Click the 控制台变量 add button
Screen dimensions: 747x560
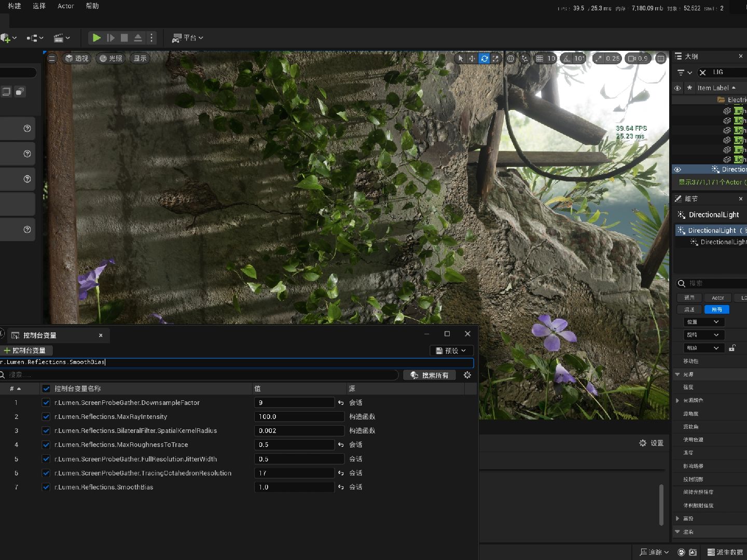pos(25,351)
